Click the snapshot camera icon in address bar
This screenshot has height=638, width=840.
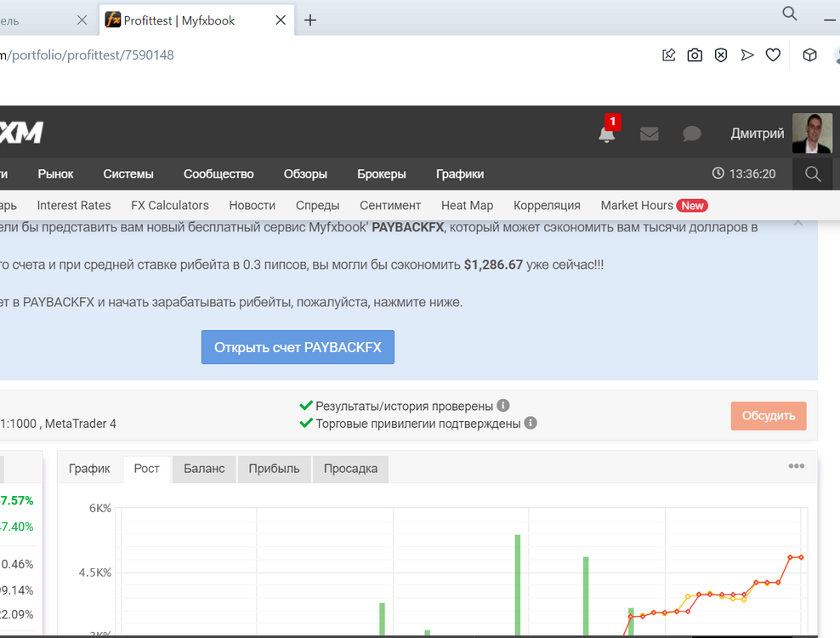pyautogui.click(x=695, y=55)
